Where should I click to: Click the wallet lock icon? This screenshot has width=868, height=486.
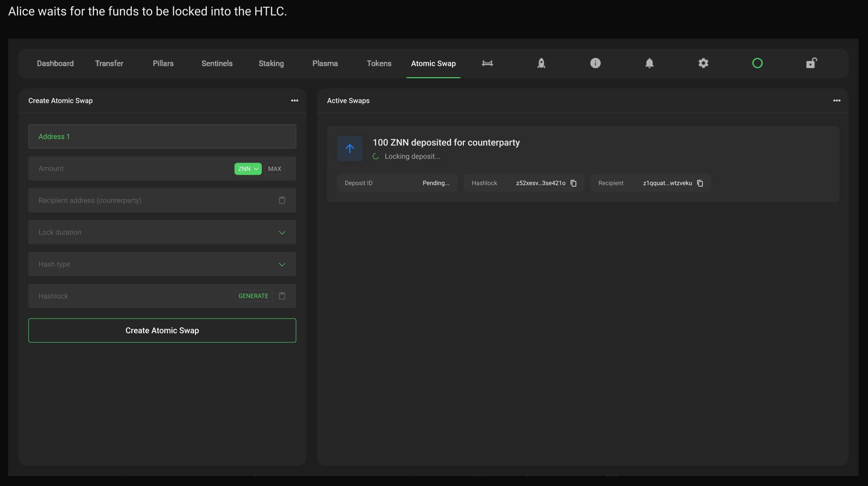811,63
